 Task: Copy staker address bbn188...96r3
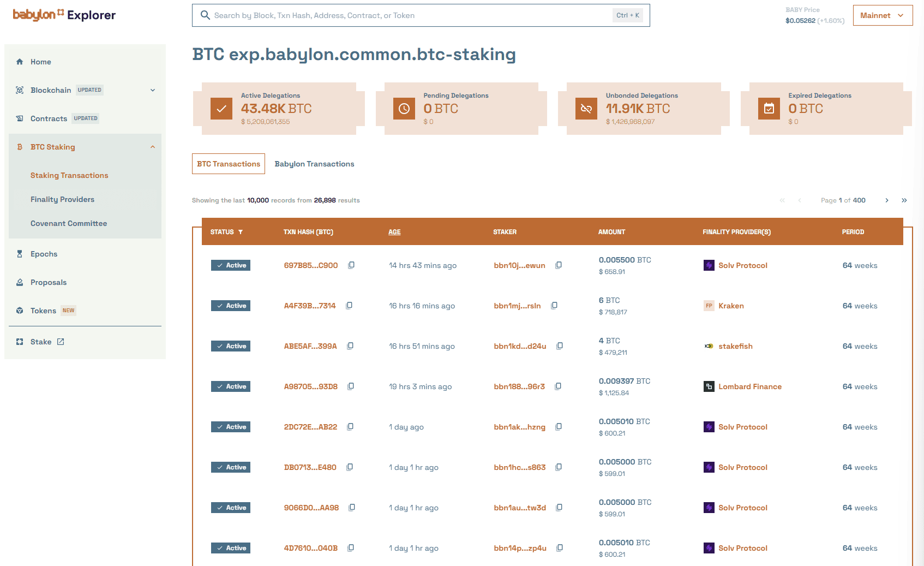tap(558, 386)
